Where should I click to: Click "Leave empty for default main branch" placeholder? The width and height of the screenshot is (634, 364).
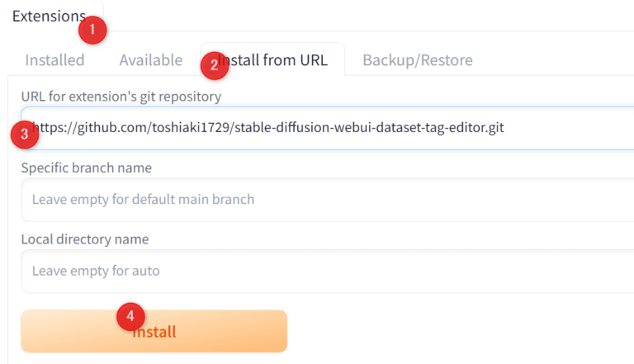click(x=143, y=199)
